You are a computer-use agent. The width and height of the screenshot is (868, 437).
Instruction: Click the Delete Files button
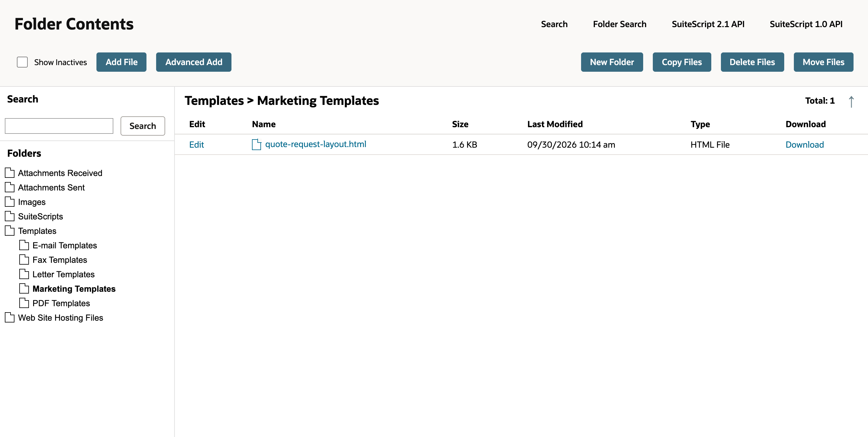point(752,62)
